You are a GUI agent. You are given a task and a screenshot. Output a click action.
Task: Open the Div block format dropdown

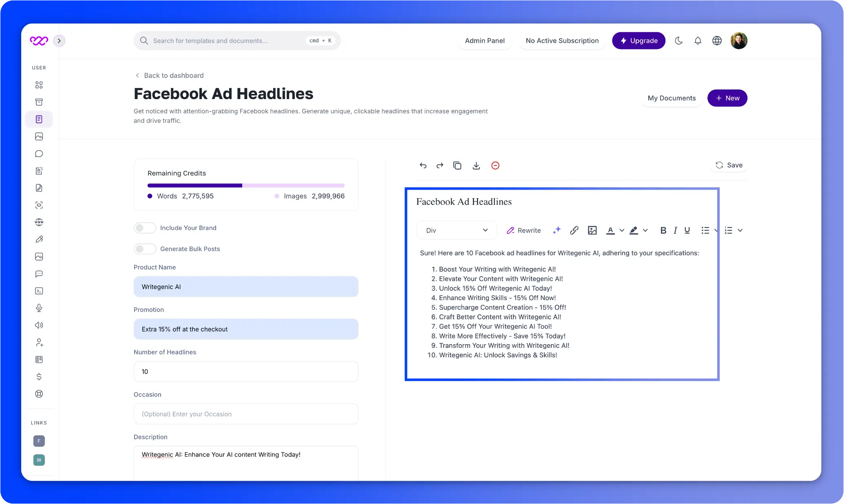pos(456,230)
